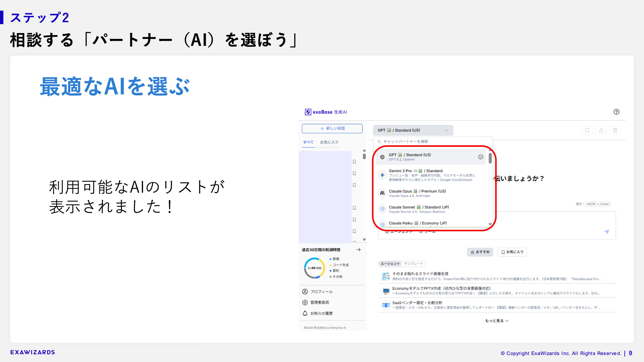Select the お気に入り bookmark filter button
Viewport: 644px width, 362px height.
point(512,252)
